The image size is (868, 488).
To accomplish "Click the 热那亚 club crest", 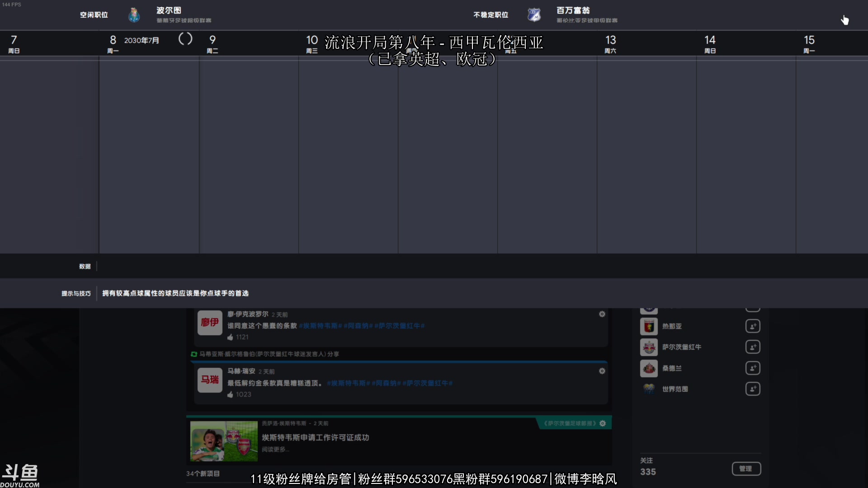I will coord(649,326).
